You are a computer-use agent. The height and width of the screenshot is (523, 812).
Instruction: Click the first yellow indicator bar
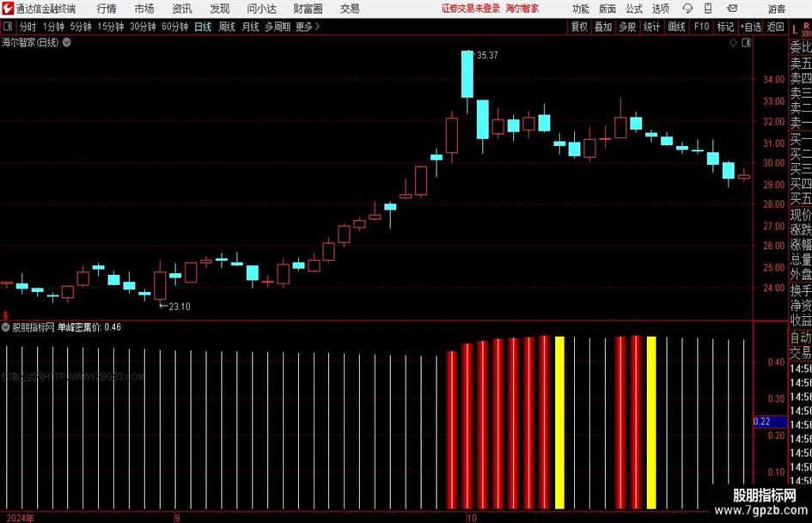(559, 423)
